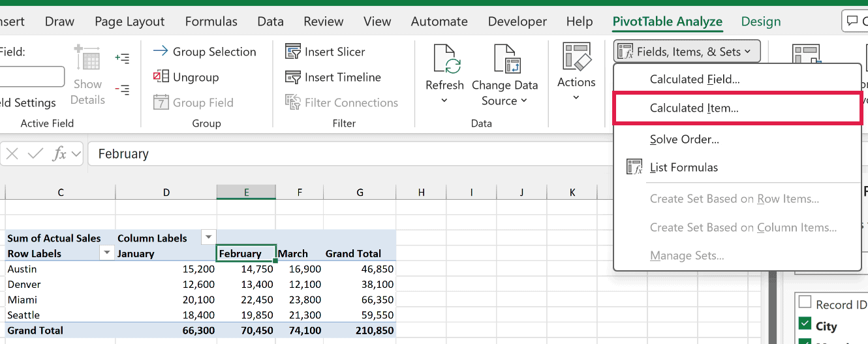Viewport: 868px width, 344px height.
Task: Uncheck the City field checkbox
Action: click(x=805, y=324)
